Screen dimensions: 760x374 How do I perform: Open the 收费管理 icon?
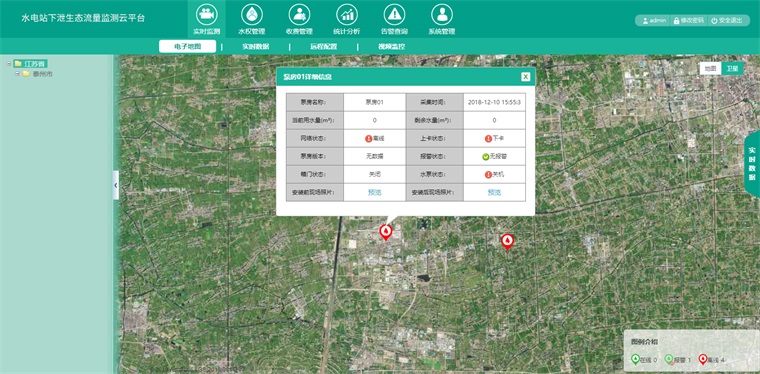[299, 15]
